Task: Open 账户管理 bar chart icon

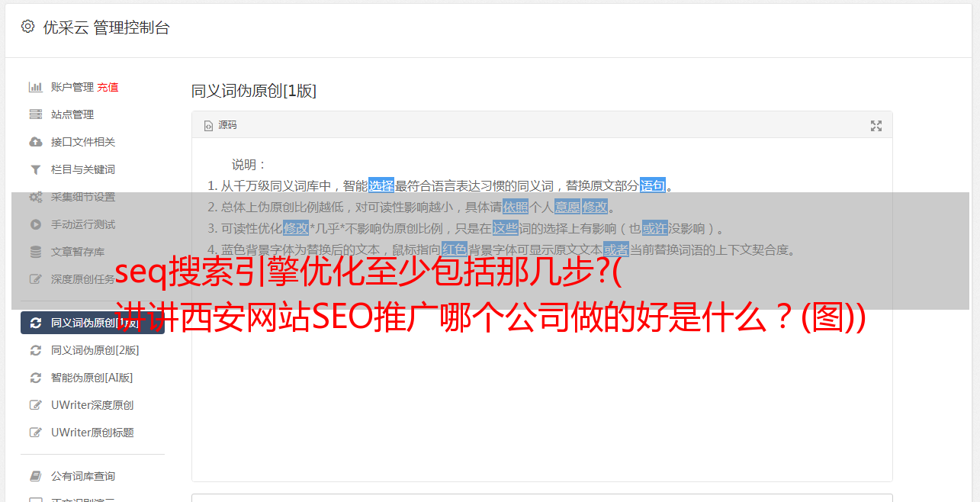Action: (35, 87)
